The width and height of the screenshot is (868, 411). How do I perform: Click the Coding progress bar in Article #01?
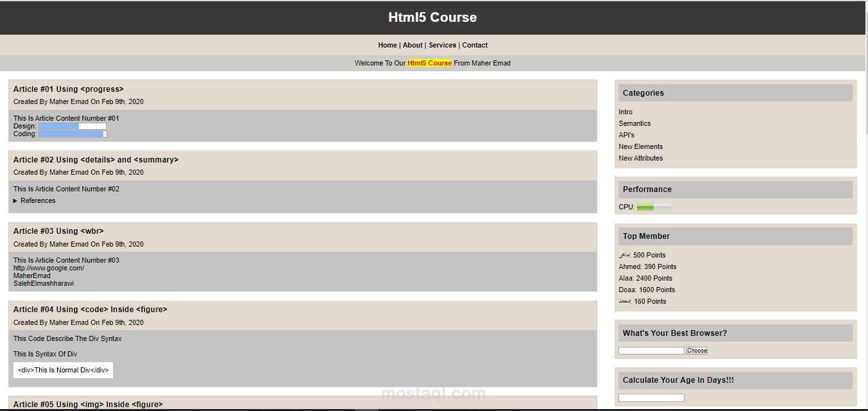72,134
